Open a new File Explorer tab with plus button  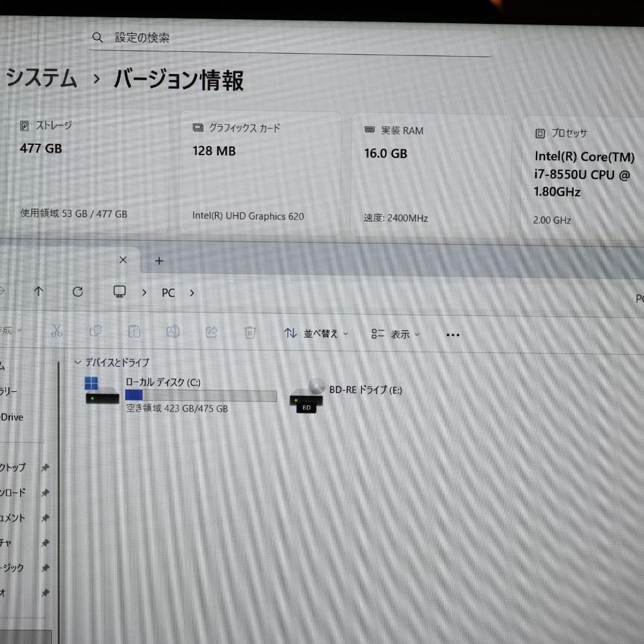(x=159, y=261)
